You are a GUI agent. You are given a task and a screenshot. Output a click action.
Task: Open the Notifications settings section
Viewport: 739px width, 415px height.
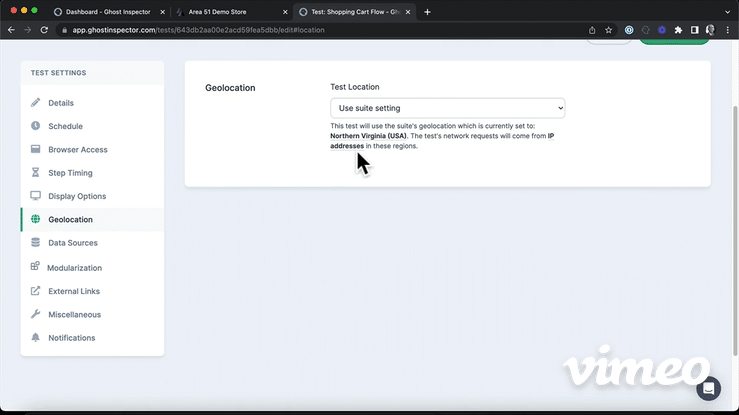92,338
